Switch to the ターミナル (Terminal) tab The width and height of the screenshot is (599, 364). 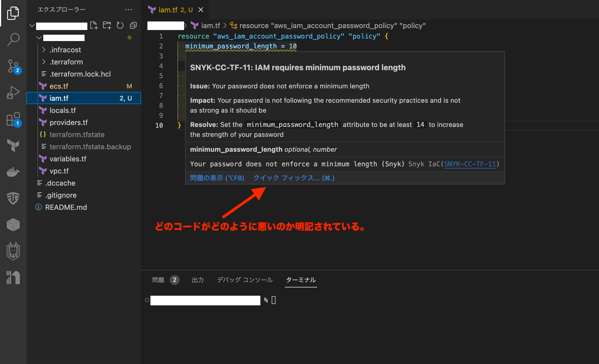point(301,280)
